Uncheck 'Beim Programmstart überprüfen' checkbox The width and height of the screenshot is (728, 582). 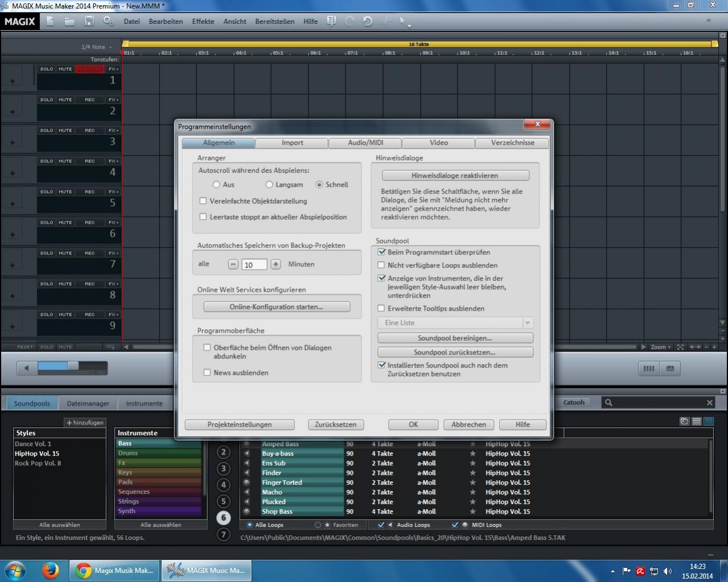(x=382, y=252)
